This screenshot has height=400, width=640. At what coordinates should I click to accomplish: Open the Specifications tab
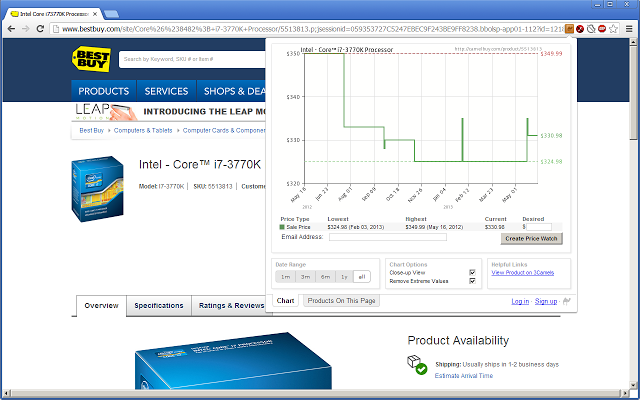click(x=159, y=306)
